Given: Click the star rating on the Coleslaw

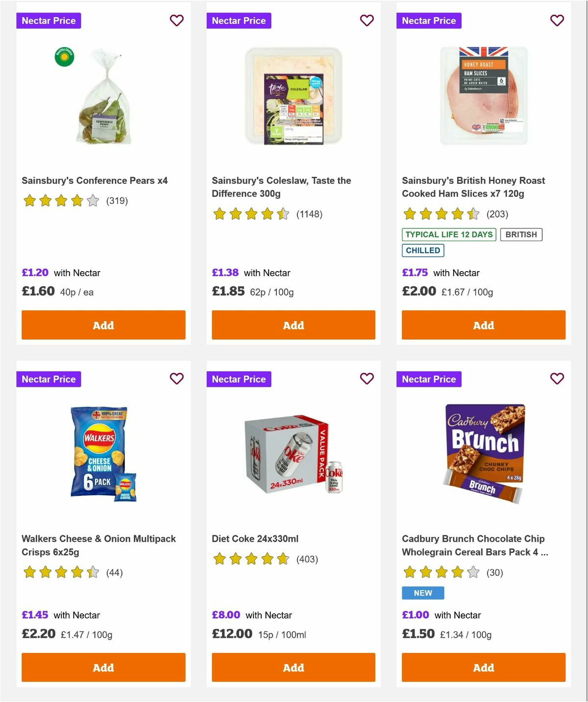Looking at the screenshot, I should [252, 214].
